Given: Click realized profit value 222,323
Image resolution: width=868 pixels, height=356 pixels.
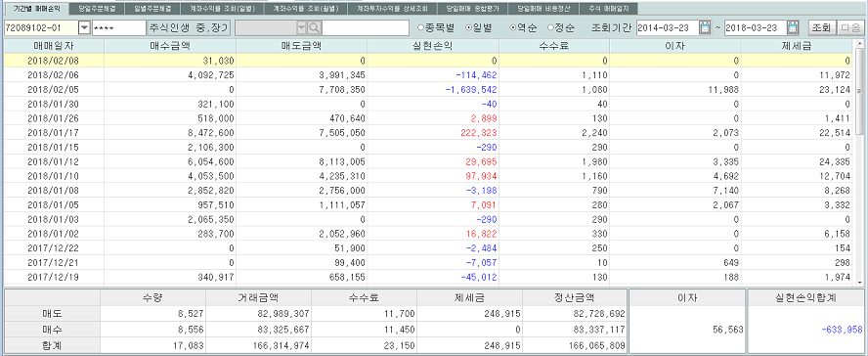Looking at the screenshot, I should point(478,132).
